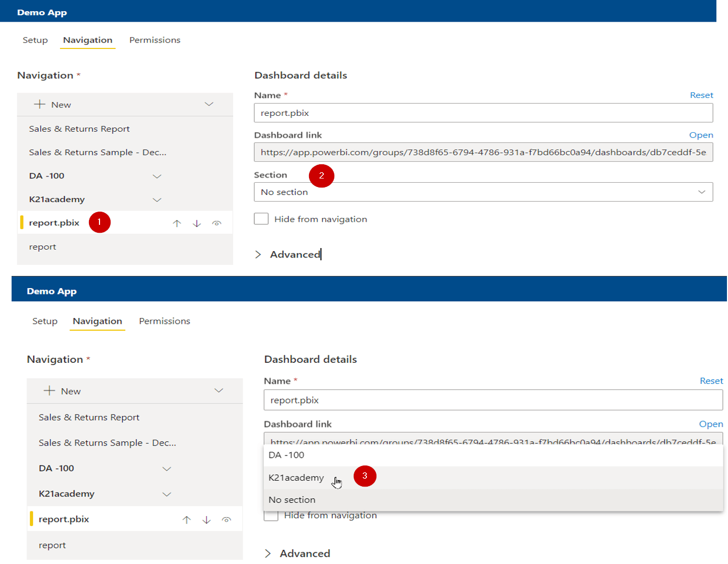Click inside the Name field showing report.pbix
This screenshot has width=728, height=564.
(483, 113)
